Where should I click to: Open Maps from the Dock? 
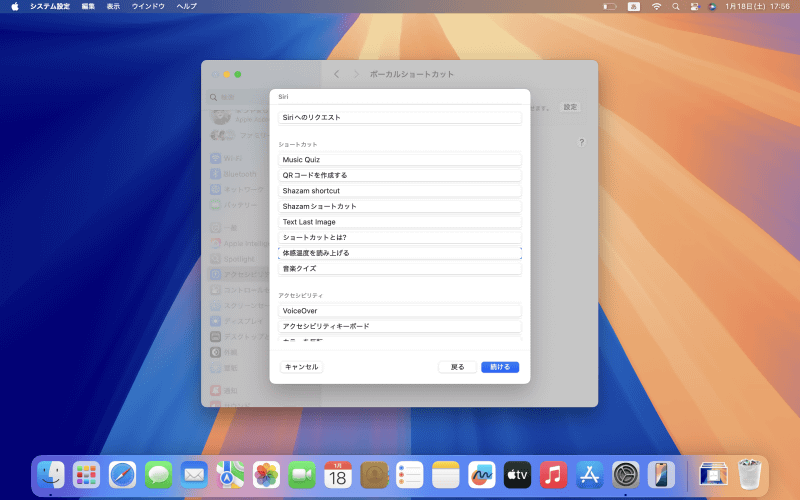click(230, 475)
